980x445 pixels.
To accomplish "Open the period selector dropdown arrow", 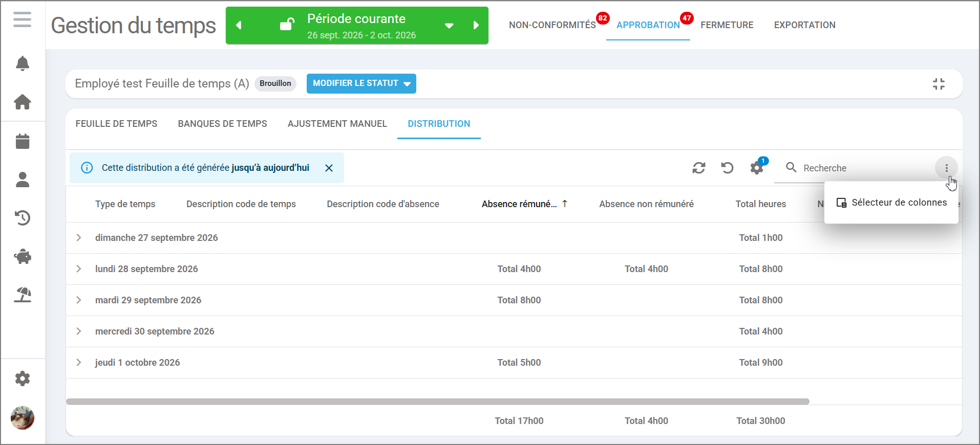I will [449, 26].
